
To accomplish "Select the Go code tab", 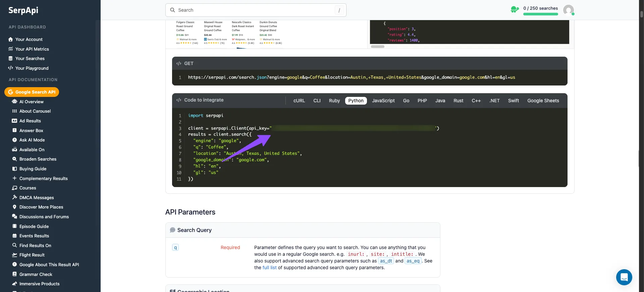I will (x=406, y=101).
